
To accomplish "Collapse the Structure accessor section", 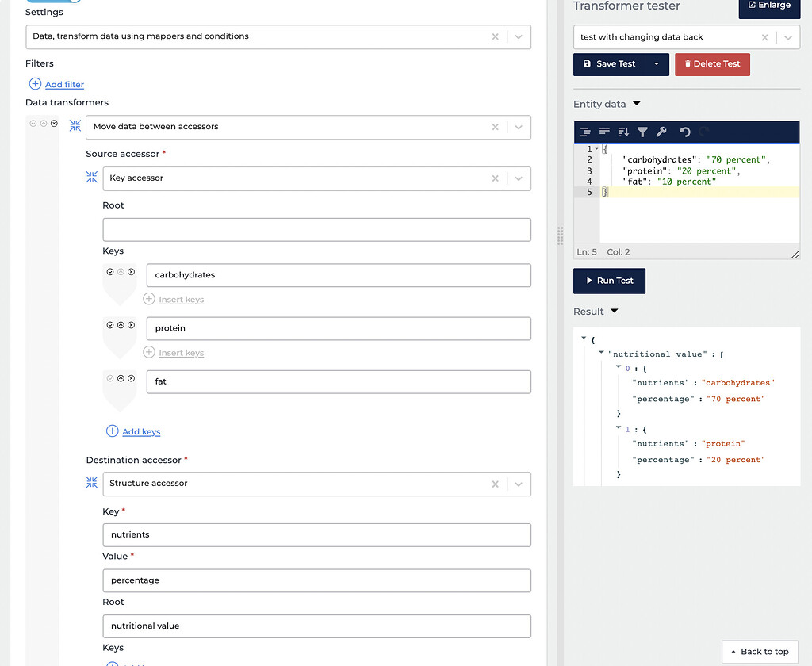I will [x=92, y=482].
